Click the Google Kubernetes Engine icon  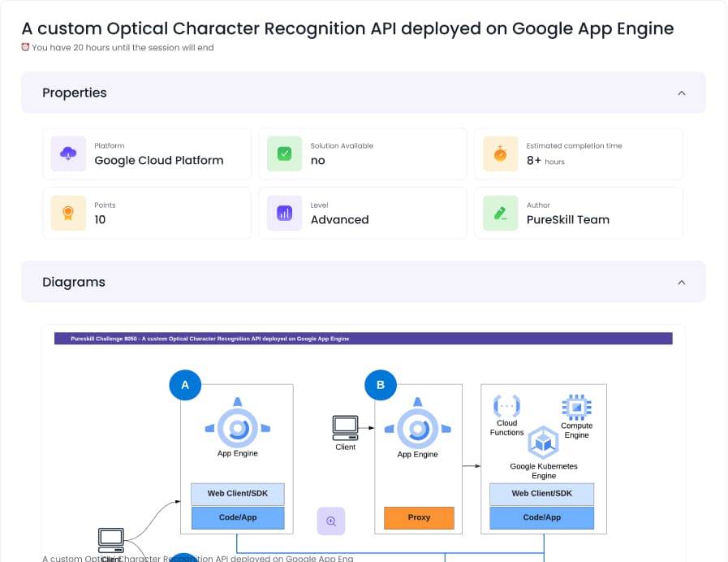(543, 443)
